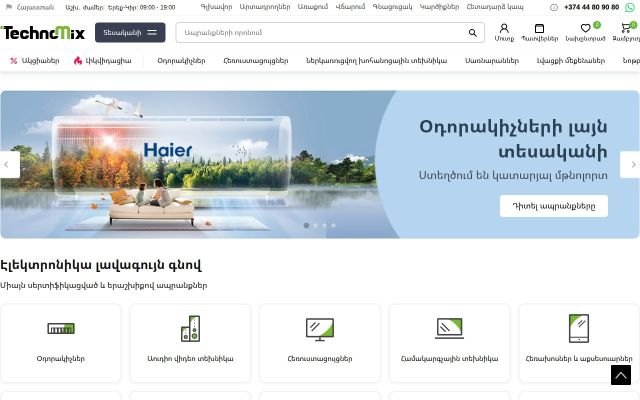The image size is (640, 400).
Task: Open the Գլխավոր top menu item
Action: coord(216,7)
